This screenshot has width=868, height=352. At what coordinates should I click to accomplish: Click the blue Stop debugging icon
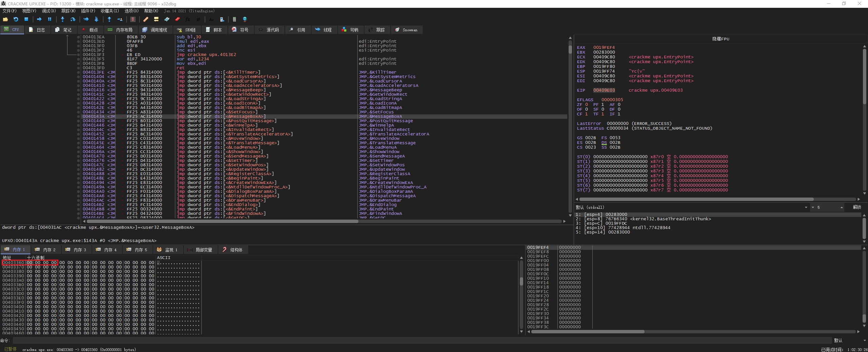click(26, 19)
